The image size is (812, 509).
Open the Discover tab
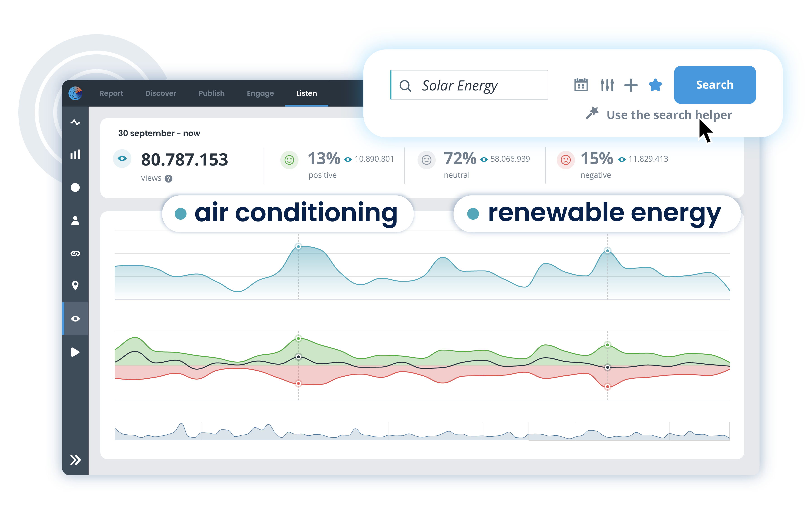click(160, 93)
